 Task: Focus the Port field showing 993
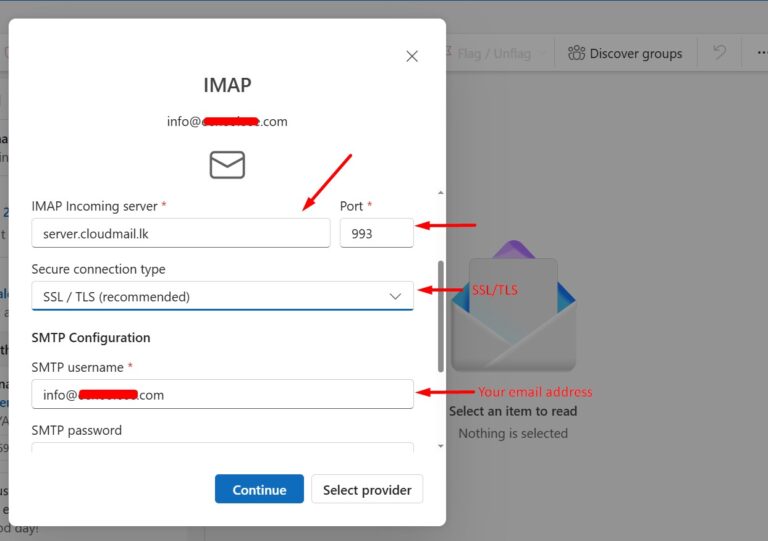coord(376,233)
